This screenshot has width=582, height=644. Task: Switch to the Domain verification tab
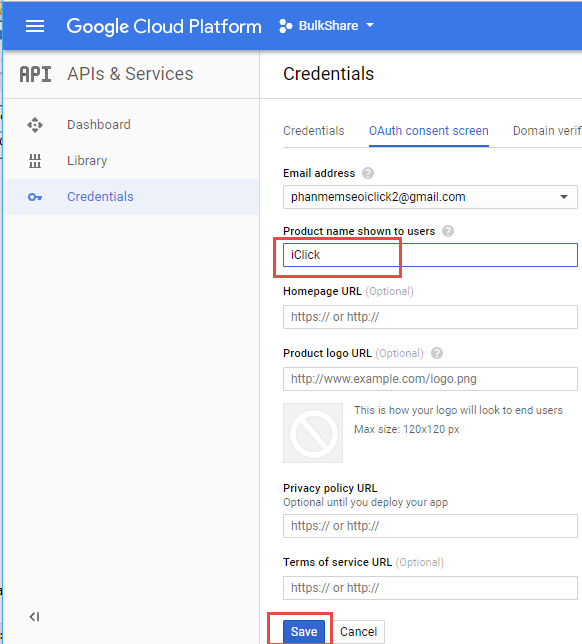[547, 131]
